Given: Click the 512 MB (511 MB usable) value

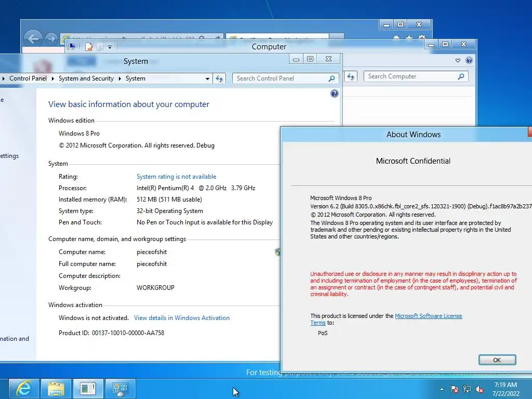Looking at the screenshot, I should tap(169, 199).
